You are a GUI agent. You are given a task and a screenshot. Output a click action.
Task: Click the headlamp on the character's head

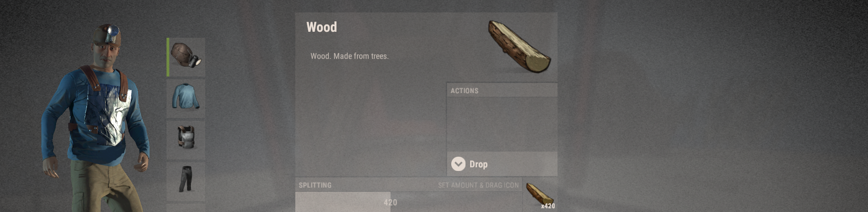(111, 34)
